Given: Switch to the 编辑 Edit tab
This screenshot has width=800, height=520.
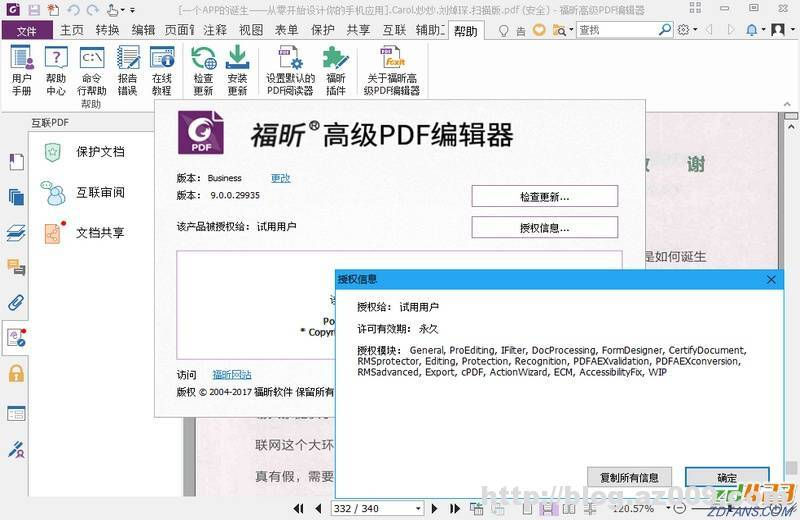Looking at the screenshot, I should point(143,30).
